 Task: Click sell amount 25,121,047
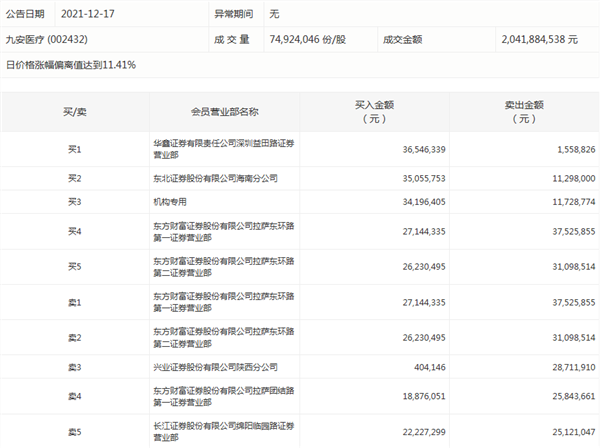click(x=574, y=432)
